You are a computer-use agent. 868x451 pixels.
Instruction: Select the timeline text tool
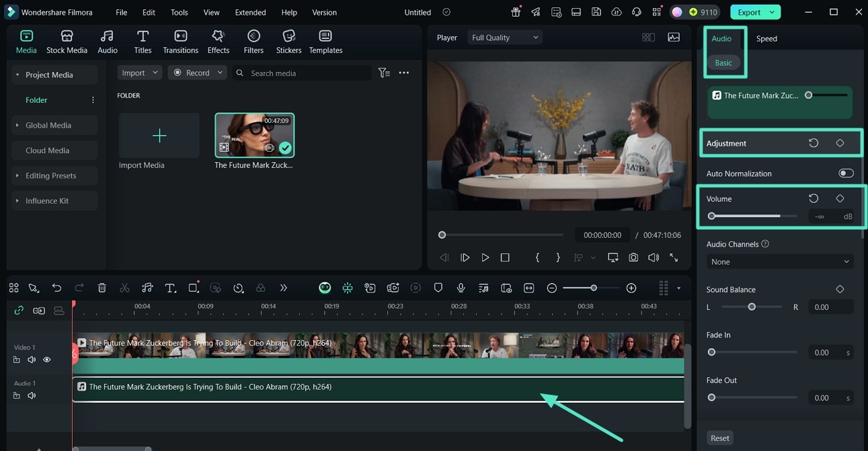click(170, 288)
